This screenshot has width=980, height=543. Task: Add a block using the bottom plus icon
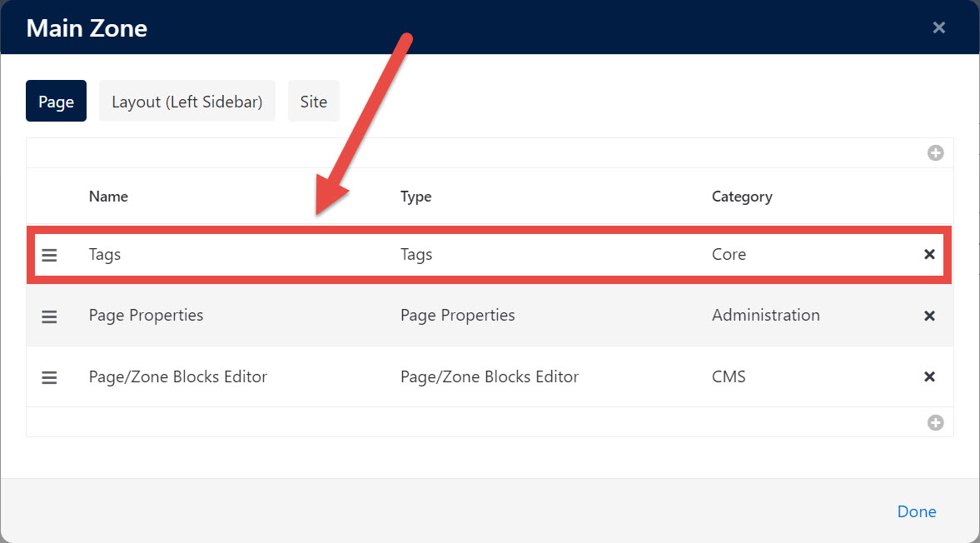tap(936, 422)
